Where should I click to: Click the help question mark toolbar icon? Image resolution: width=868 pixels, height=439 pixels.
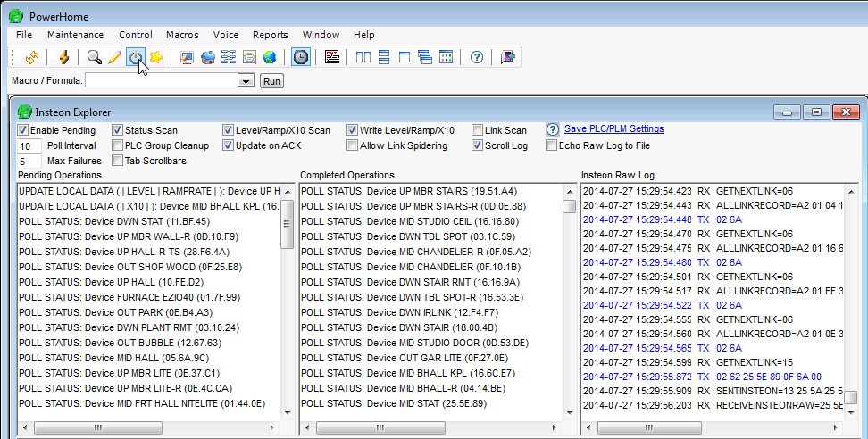tap(477, 57)
